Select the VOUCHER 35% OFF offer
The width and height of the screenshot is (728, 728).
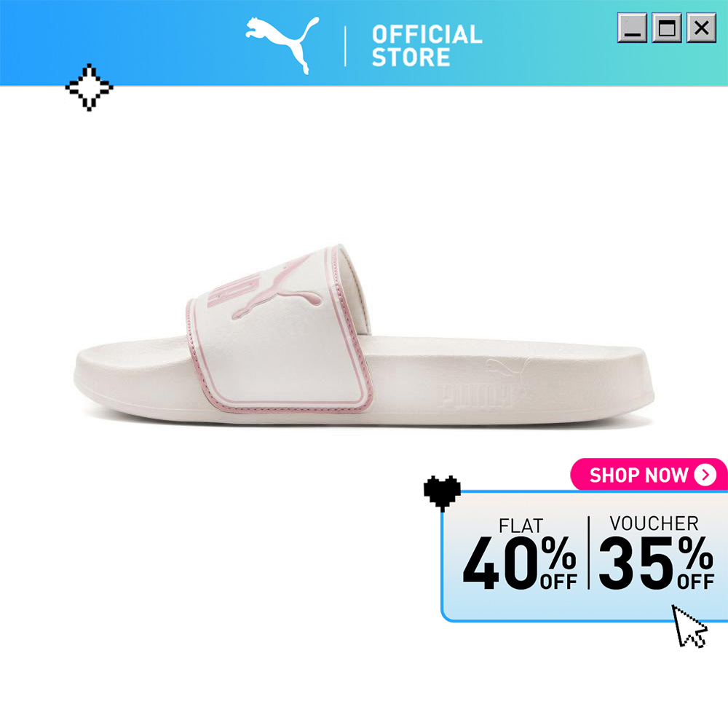click(x=656, y=553)
